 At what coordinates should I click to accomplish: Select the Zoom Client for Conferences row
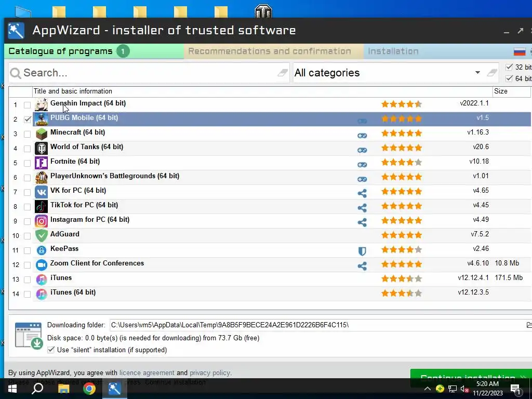(282, 264)
